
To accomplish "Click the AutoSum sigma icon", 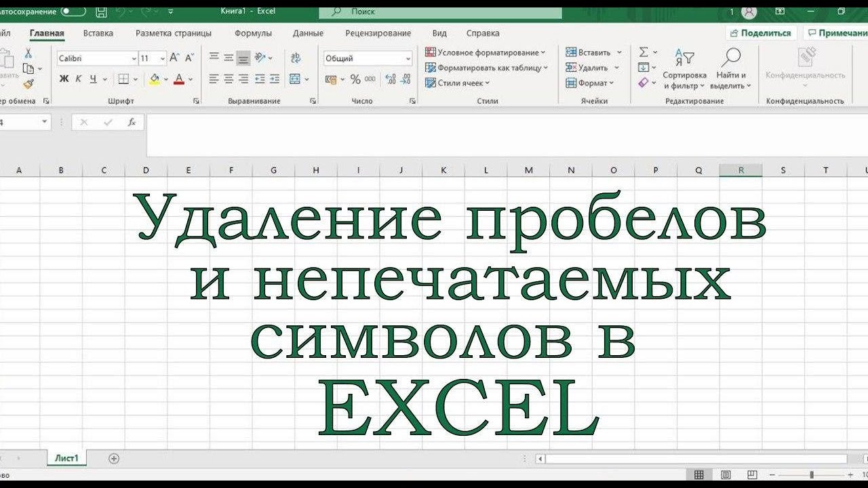I will (644, 52).
